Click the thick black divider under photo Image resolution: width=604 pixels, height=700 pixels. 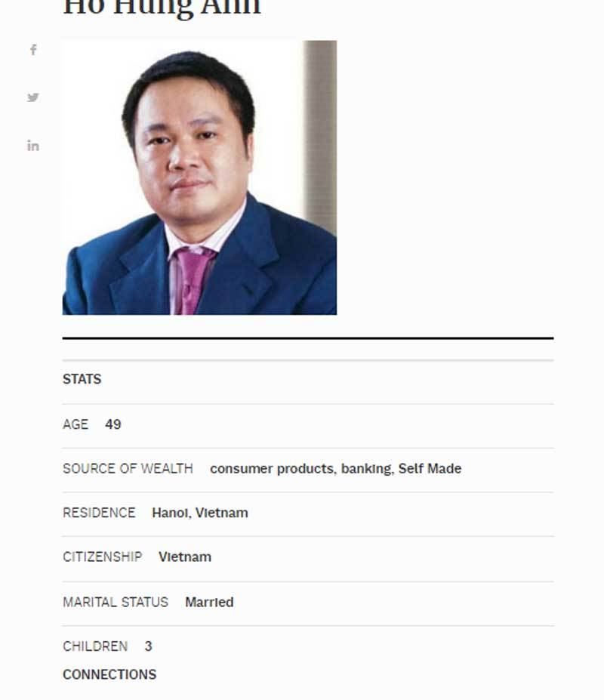click(308, 338)
